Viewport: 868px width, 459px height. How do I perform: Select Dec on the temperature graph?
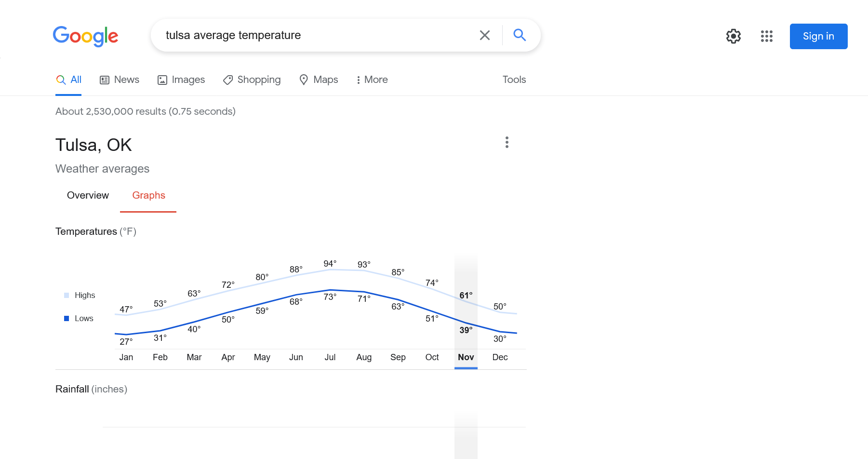500,357
